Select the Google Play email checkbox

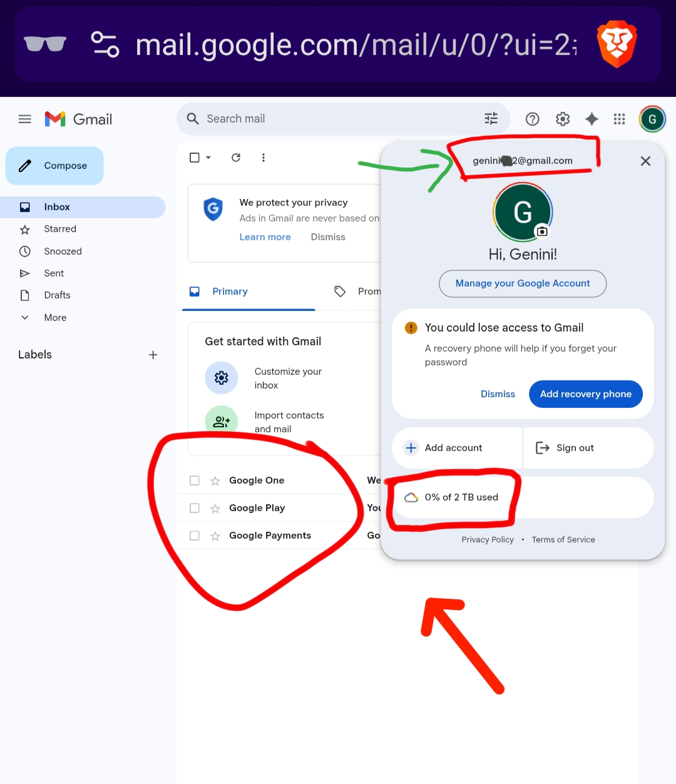tap(195, 508)
